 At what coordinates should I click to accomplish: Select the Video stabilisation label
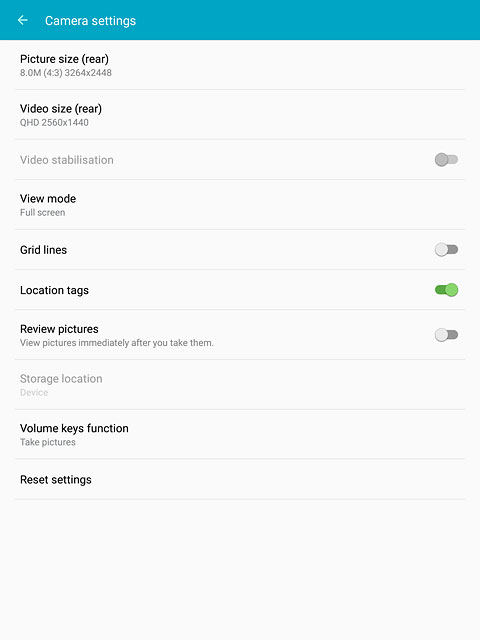point(67,160)
